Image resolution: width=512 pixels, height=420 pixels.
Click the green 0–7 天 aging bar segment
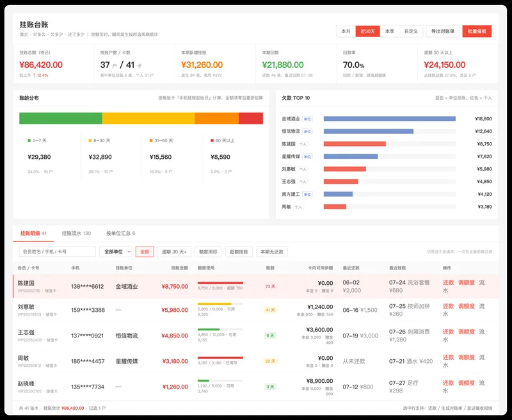61,118
